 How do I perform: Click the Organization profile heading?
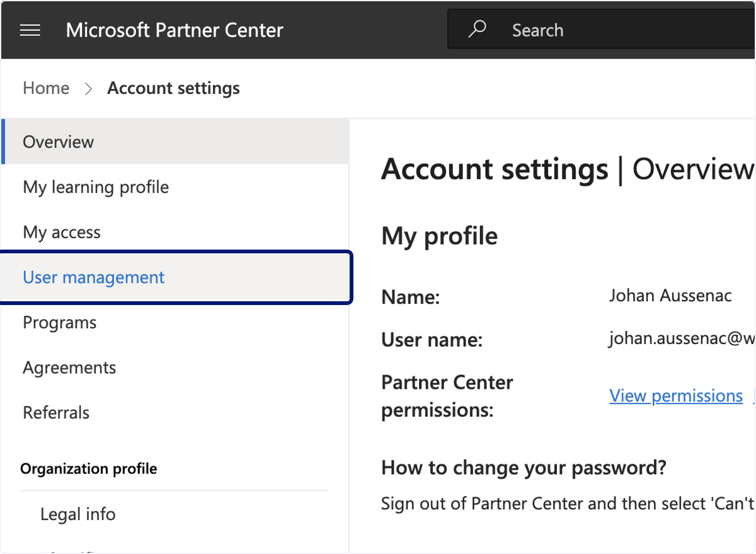(89, 469)
